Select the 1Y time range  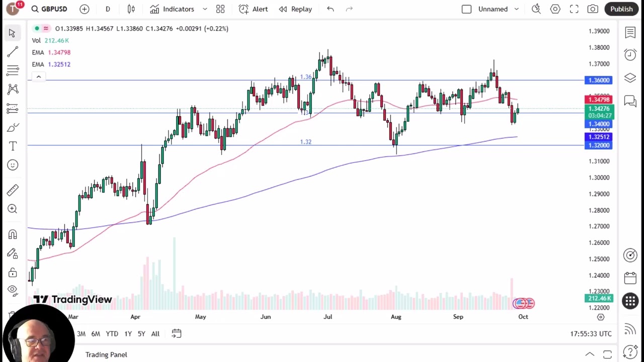click(128, 334)
